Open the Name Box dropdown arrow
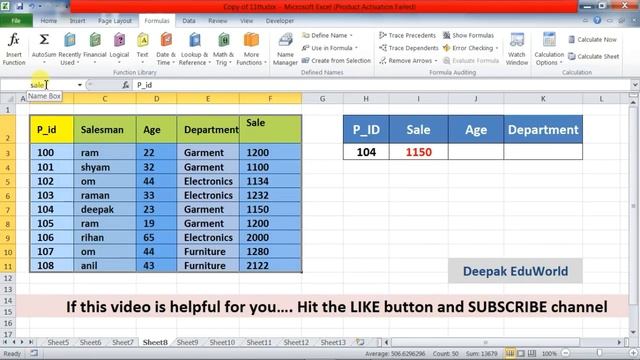This screenshot has height=360, width=640. pyautogui.click(x=80, y=85)
